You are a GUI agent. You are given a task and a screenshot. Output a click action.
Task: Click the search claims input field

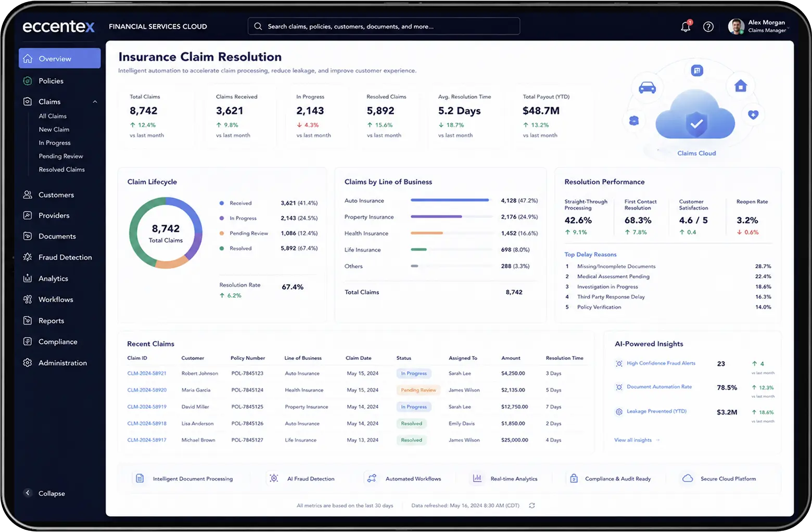(x=384, y=26)
